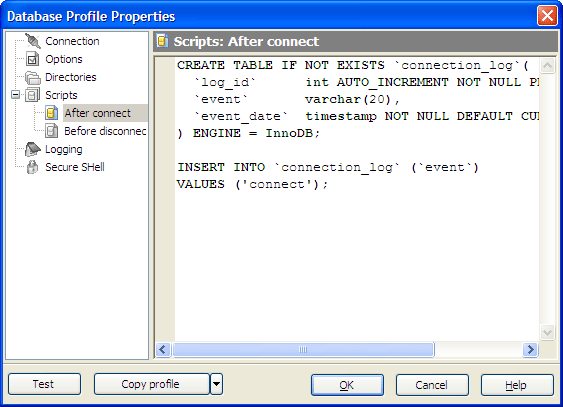Click the Secure SHell lock icon
This screenshot has height=407, width=563.
[33, 167]
